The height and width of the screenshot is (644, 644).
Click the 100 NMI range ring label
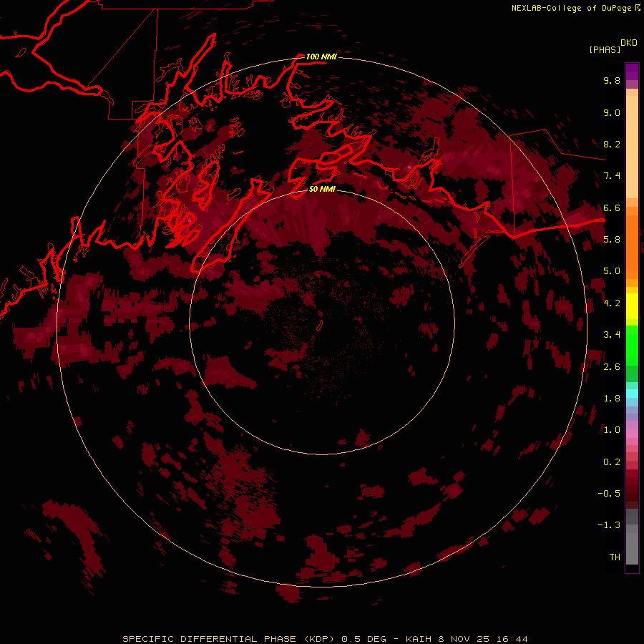pos(321,57)
